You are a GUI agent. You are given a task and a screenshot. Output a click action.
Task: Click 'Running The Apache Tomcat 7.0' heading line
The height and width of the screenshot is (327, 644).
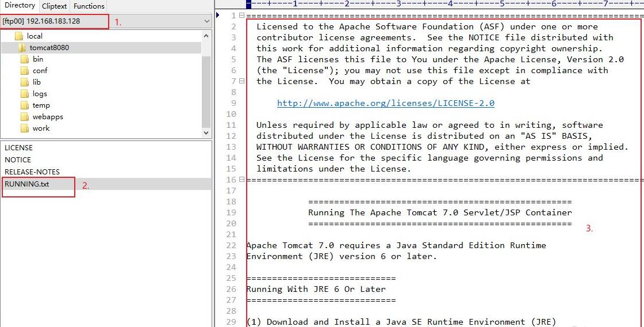[440, 212]
